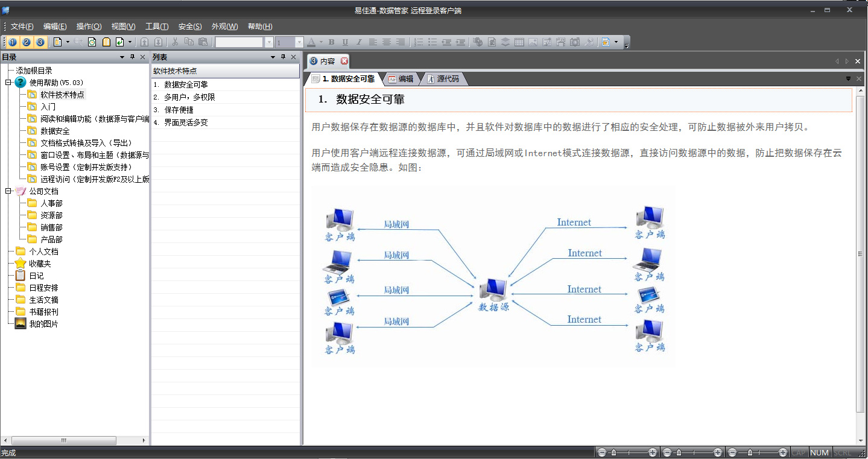Open the 数据安全 tree entry
868x459 pixels.
pyautogui.click(x=55, y=131)
